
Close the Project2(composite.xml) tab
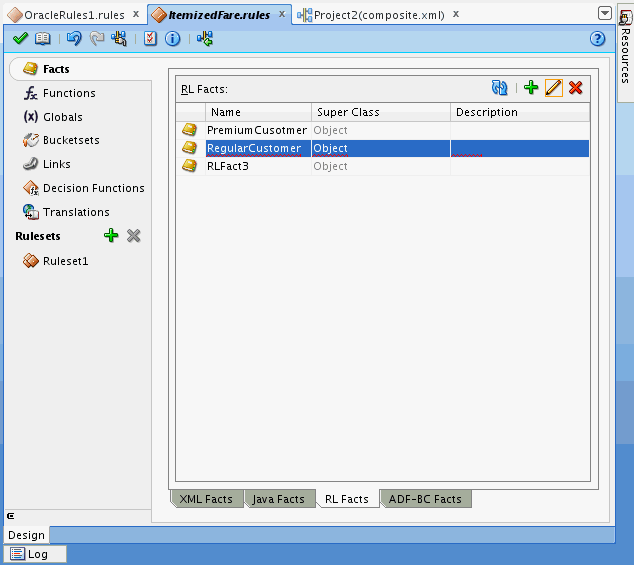click(456, 14)
